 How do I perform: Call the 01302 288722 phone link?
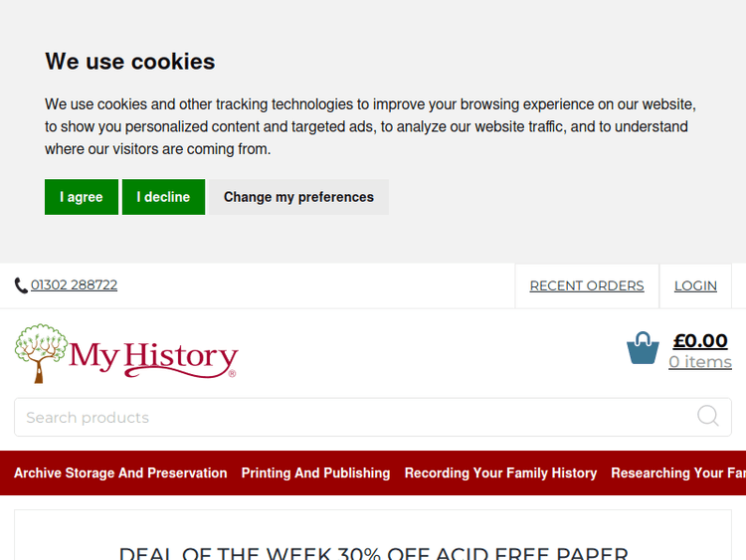click(74, 285)
